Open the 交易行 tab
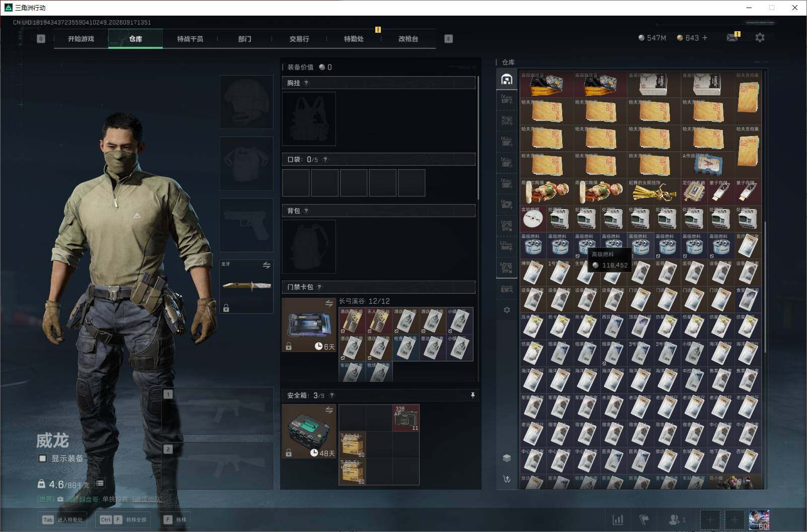This screenshot has height=532, width=807. pyautogui.click(x=299, y=39)
